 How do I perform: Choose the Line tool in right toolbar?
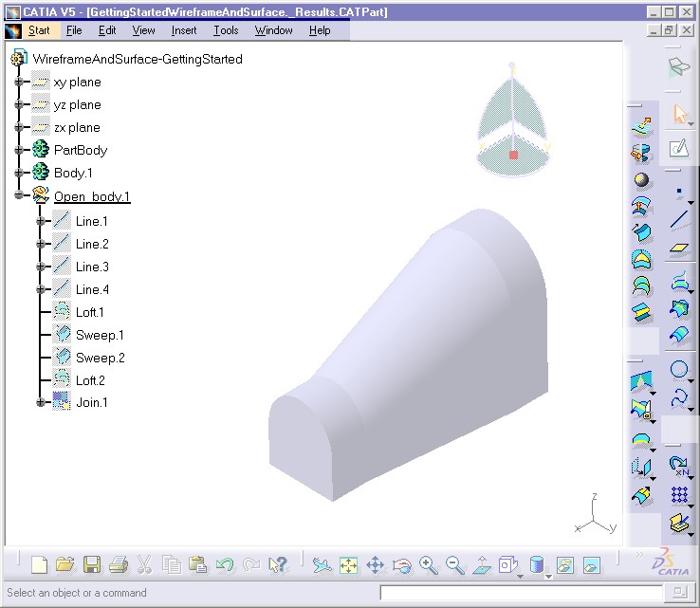click(x=679, y=221)
